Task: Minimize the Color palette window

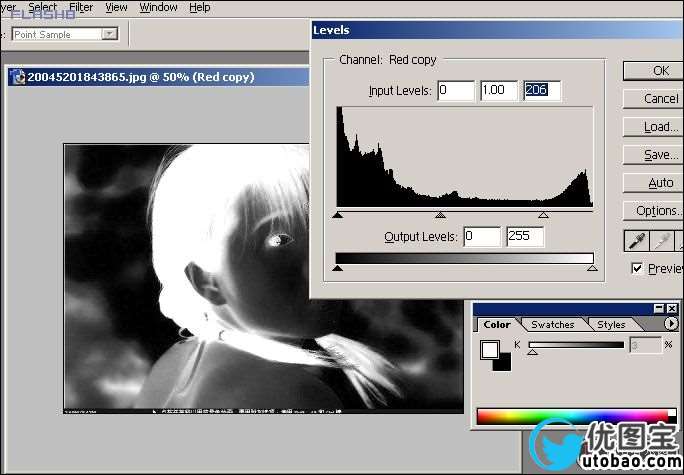Action: click(659, 309)
